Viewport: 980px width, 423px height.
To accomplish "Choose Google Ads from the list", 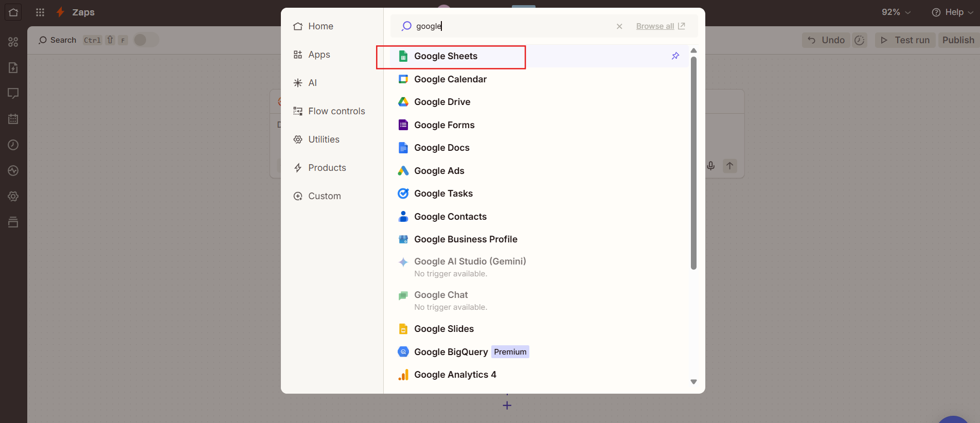I will [x=539, y=171].
